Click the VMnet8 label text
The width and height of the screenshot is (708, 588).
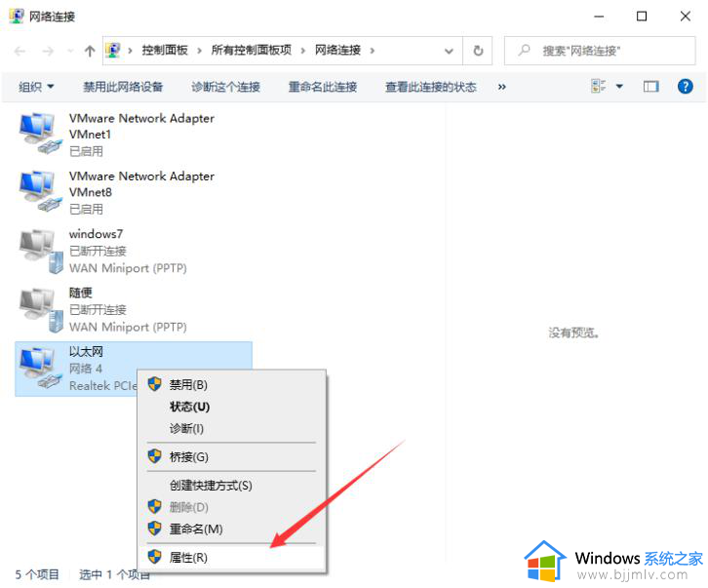[91, 192]
